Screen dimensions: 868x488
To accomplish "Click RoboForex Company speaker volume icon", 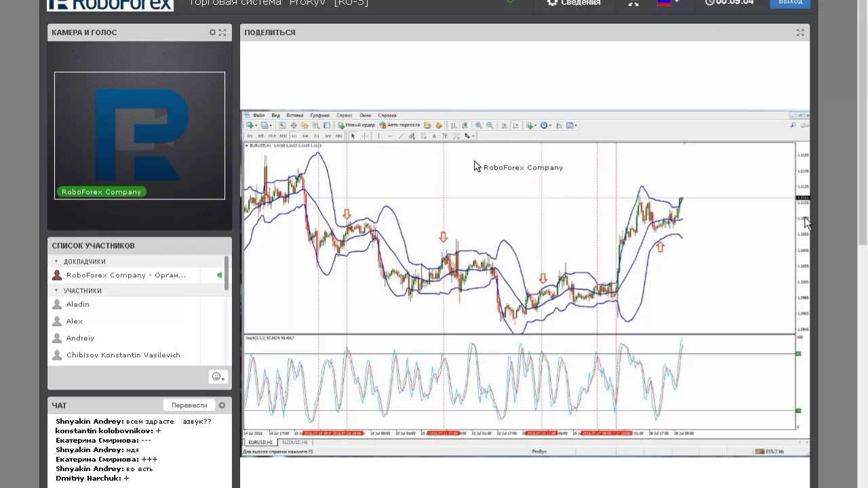I will click(219, 275).
